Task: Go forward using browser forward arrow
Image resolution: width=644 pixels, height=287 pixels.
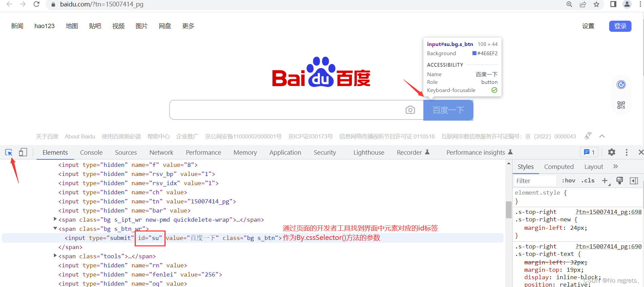Action: [23, 4]
